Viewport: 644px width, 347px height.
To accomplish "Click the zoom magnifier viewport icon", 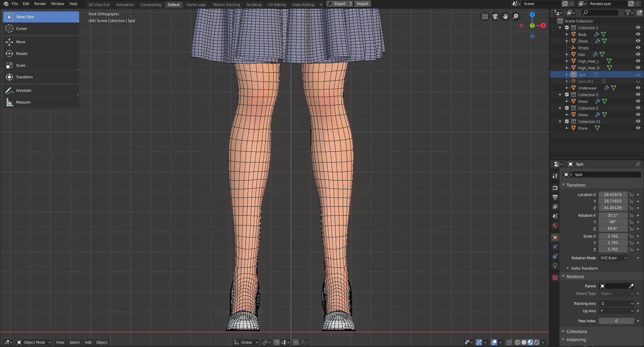I will click(516, 16).
